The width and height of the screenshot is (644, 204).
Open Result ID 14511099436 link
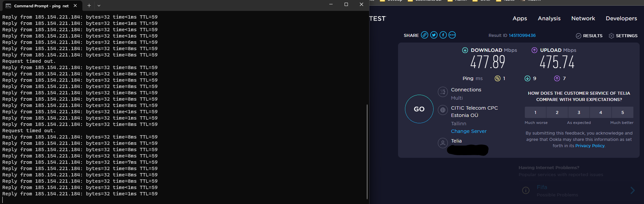[x=522, y=36]
